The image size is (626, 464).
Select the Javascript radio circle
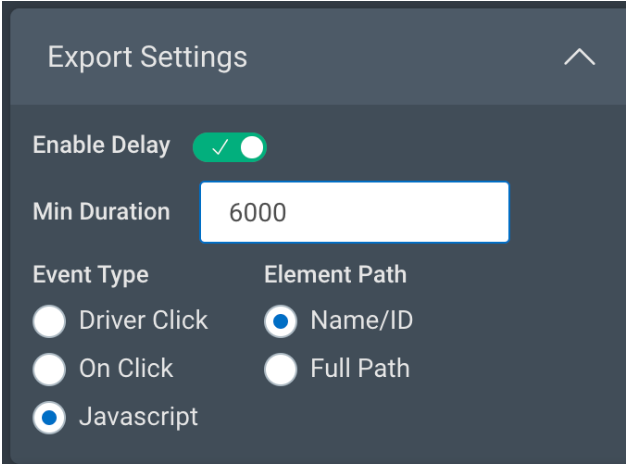point(49,418)
